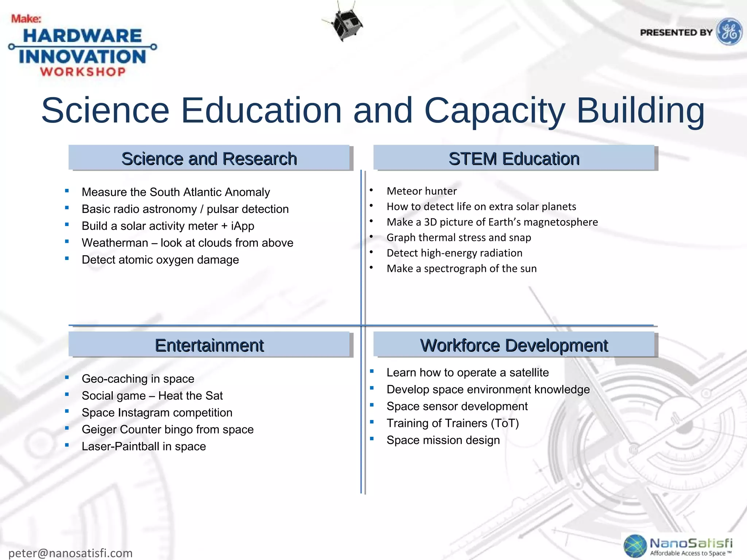Select 'Learn how to operate a satellite'
747x560 pixels.
point(467,372)
